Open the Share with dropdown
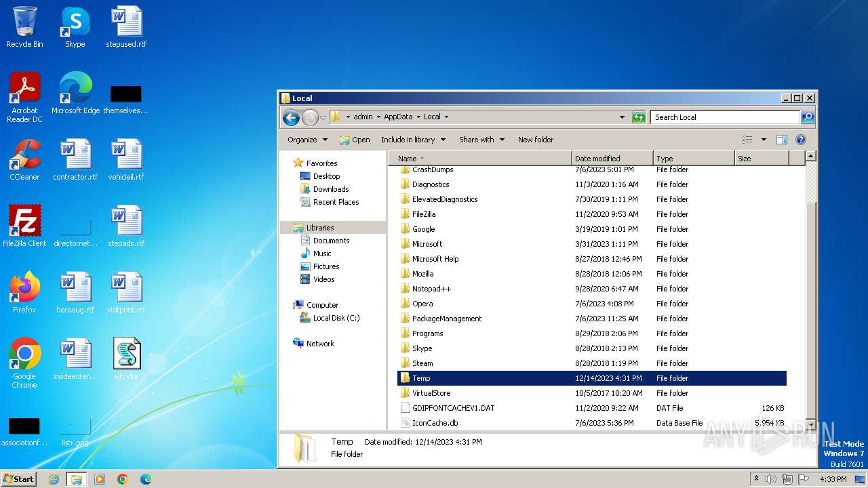The image size is (868, 488). [x=481, y=140]
